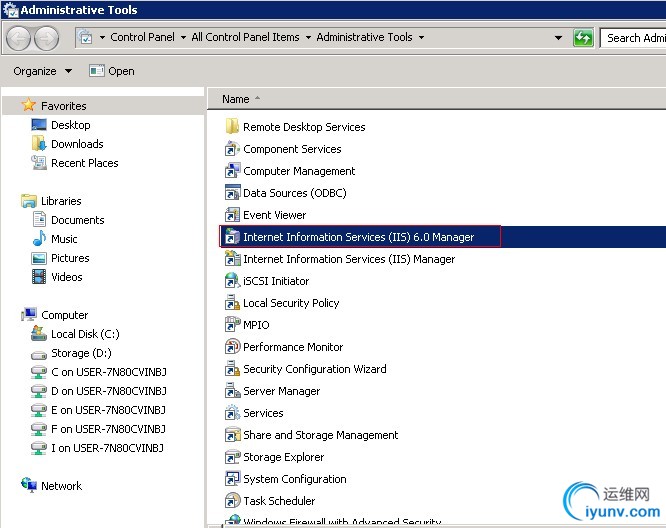Select the Share and Storage Management icon
Image resolution: width=666 pixels, height=528 pixels.
tap(232, 435)
